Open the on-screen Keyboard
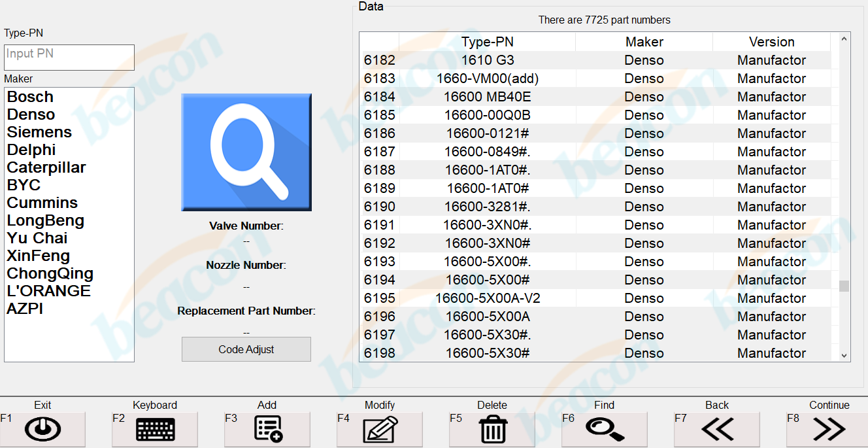The height and width of the screenshot is (448, 868). pyautogui.click(x=155, y=429)
